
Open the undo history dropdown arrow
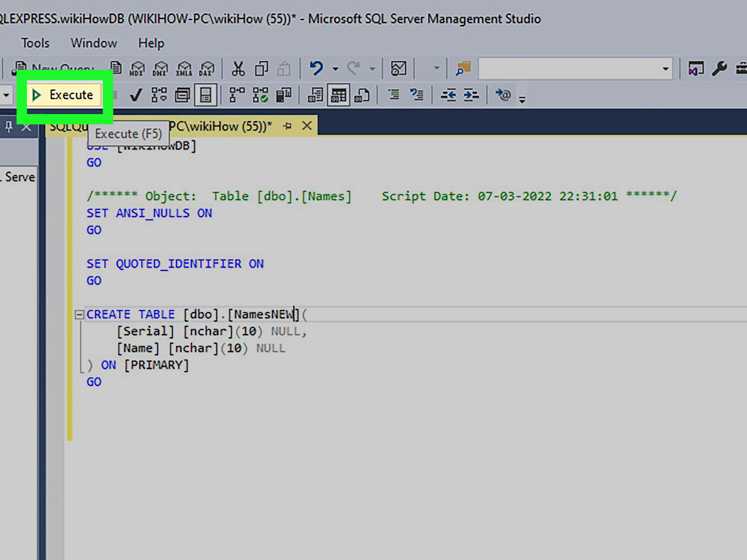(335, 69)
